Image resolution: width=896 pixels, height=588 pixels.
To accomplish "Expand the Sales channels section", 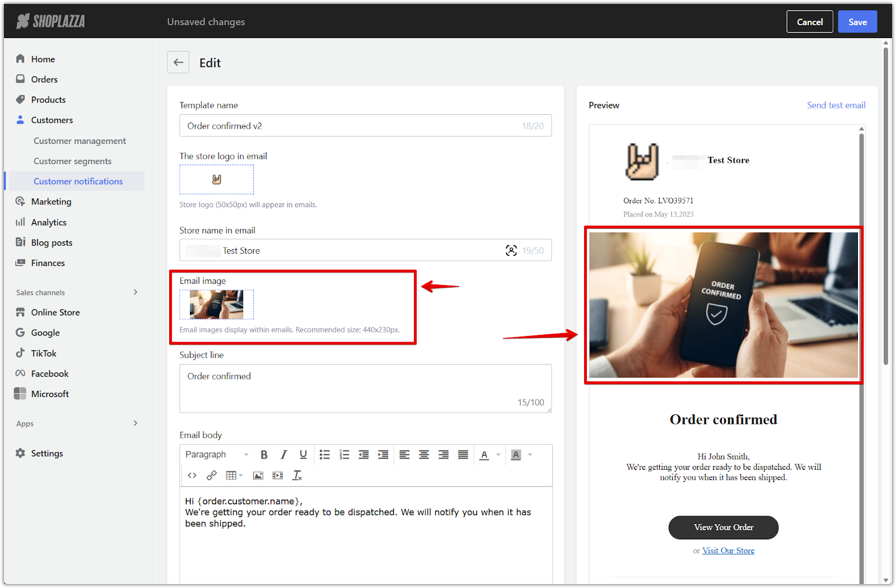I will tap(136, 292).
